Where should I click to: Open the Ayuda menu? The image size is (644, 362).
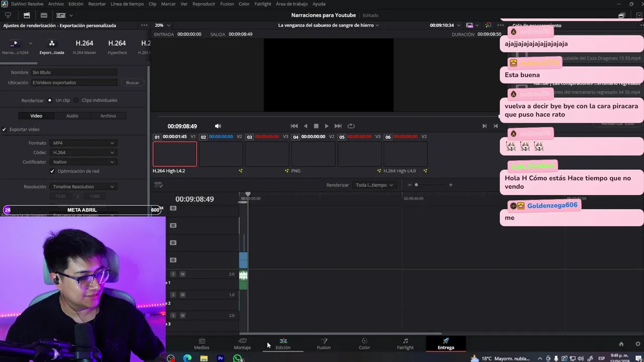coord(319,4)
